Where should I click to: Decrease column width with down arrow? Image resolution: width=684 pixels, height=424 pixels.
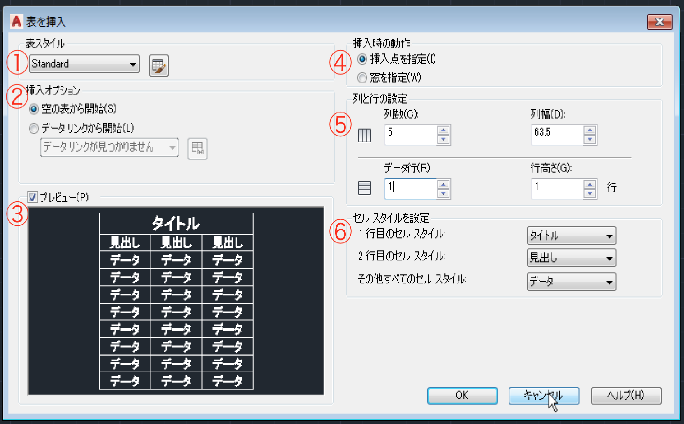pyautogui.click(x=590, y=140)
